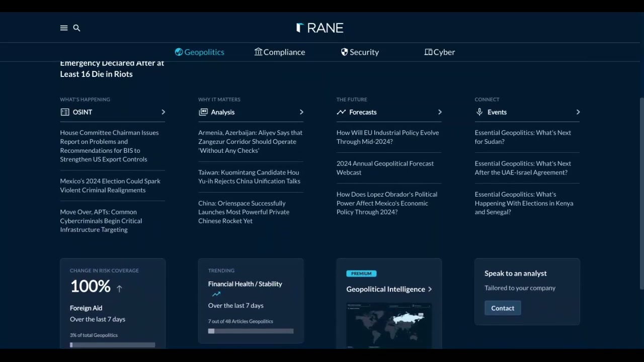Click the trending icon under Financial Health
Image resolution: width=644 pixels, height=362 pixels.
tap(216, 294)
